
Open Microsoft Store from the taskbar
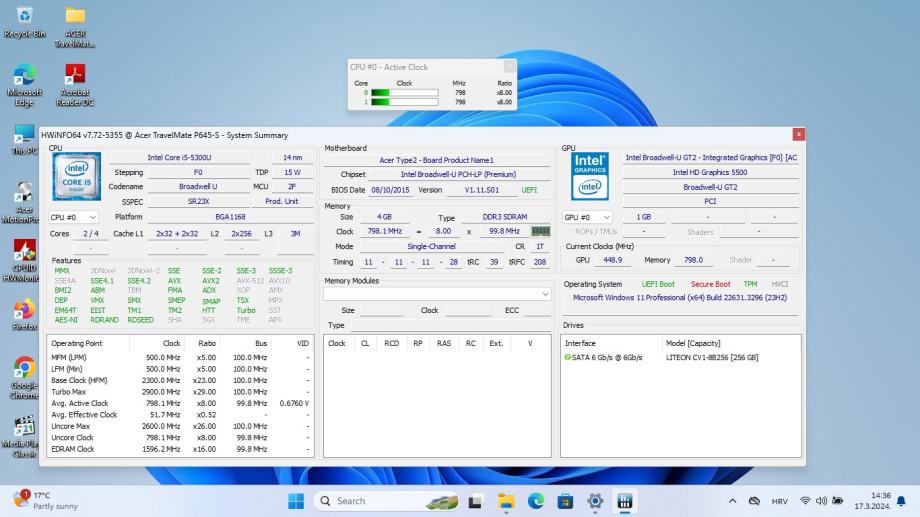[x=566, y=501]
